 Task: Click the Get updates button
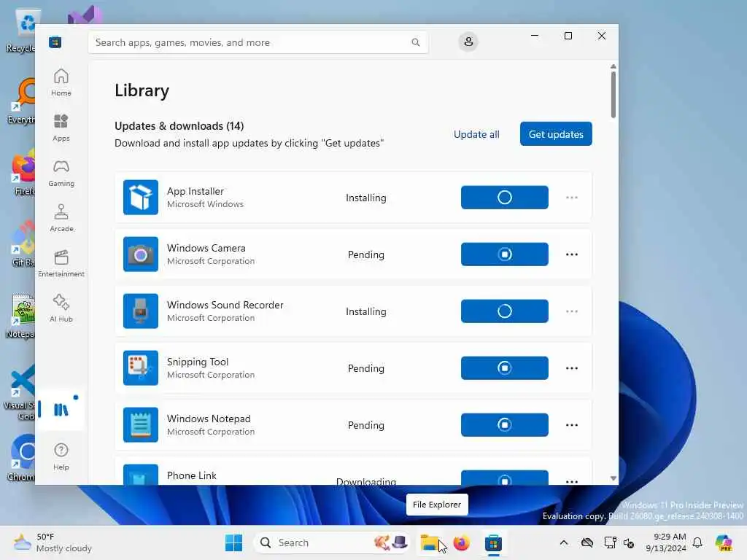click(556, 134)
